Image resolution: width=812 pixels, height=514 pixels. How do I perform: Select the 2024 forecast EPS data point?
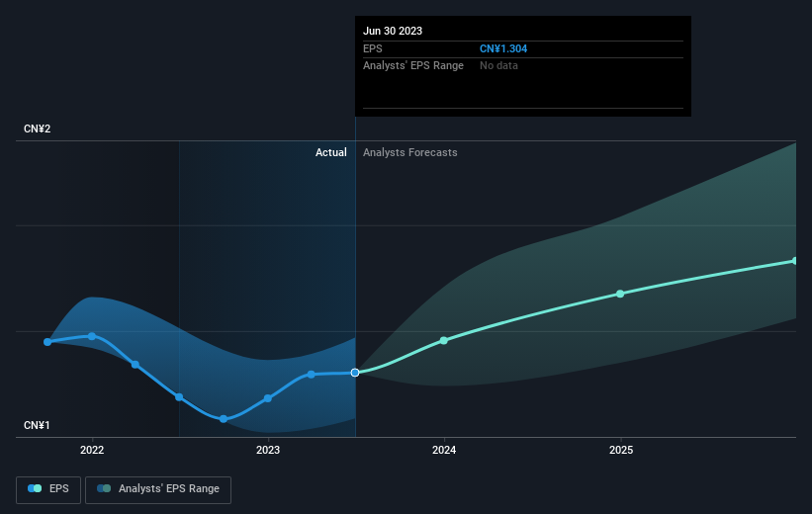[444, 340]
